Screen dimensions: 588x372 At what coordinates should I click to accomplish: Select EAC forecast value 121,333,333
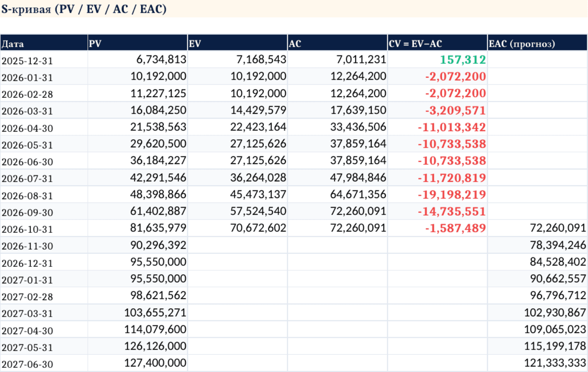click(x=555, y=363)
